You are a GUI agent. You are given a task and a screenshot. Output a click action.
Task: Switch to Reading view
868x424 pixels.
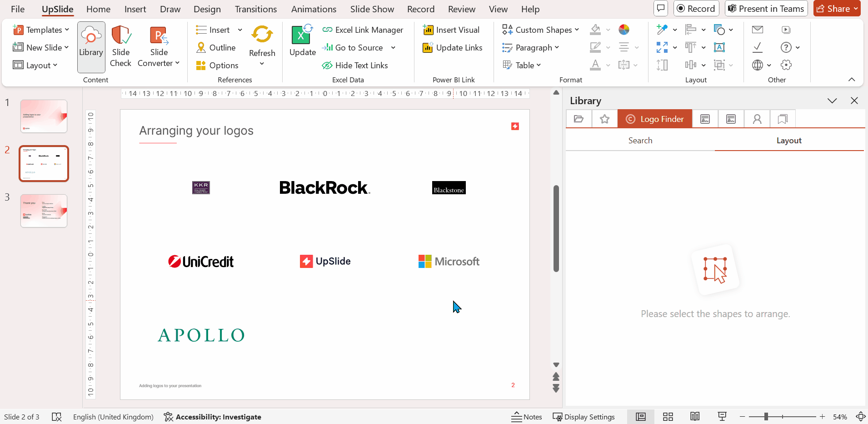tap(695, 417)
